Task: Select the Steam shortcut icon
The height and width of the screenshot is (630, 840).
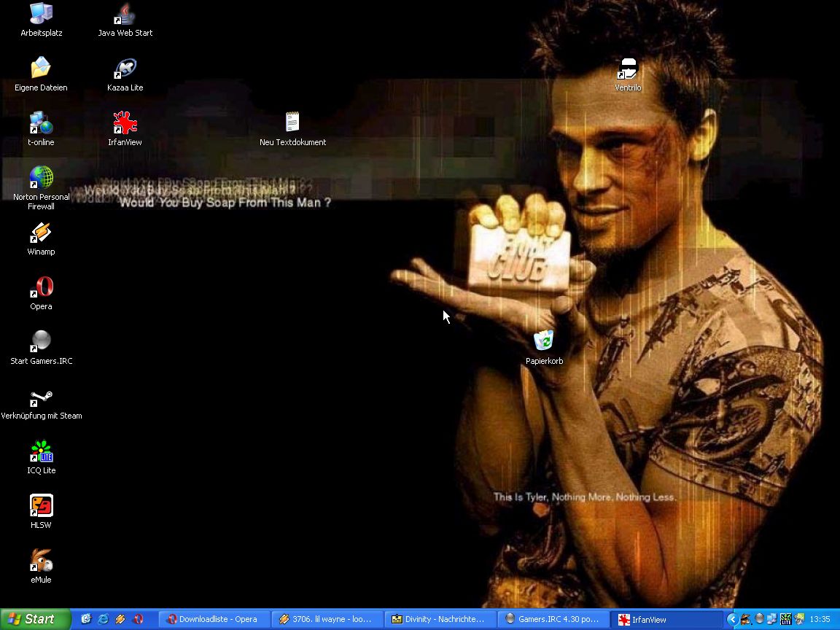Action: 41,398
